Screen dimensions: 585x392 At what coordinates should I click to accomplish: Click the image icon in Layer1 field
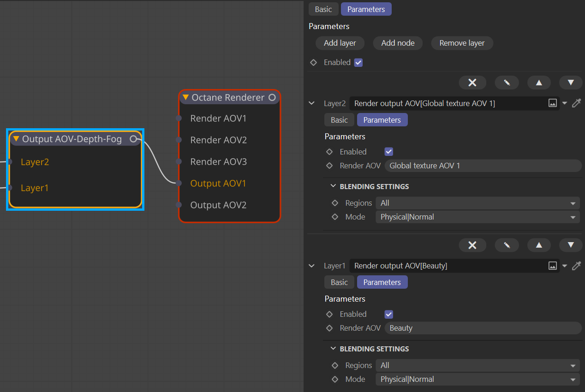click(552, 266)
